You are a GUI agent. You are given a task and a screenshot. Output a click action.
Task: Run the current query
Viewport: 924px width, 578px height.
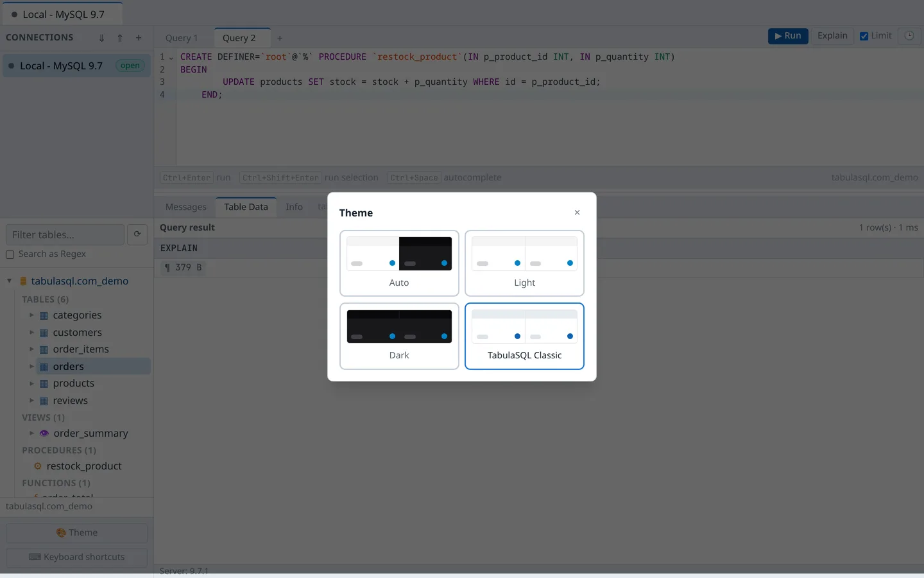pos(788,36)
